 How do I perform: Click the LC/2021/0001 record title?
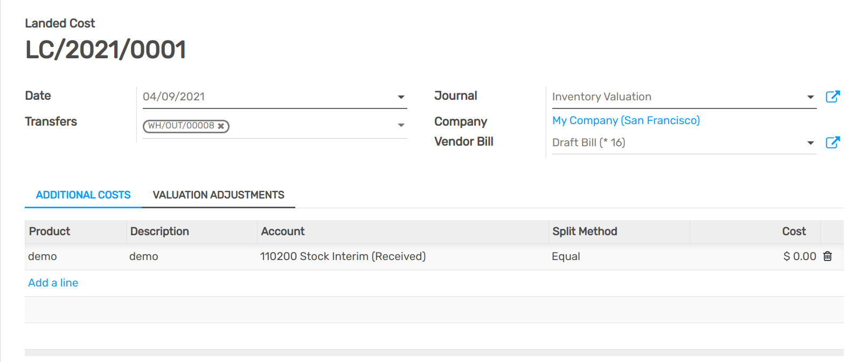coord(106,50)
